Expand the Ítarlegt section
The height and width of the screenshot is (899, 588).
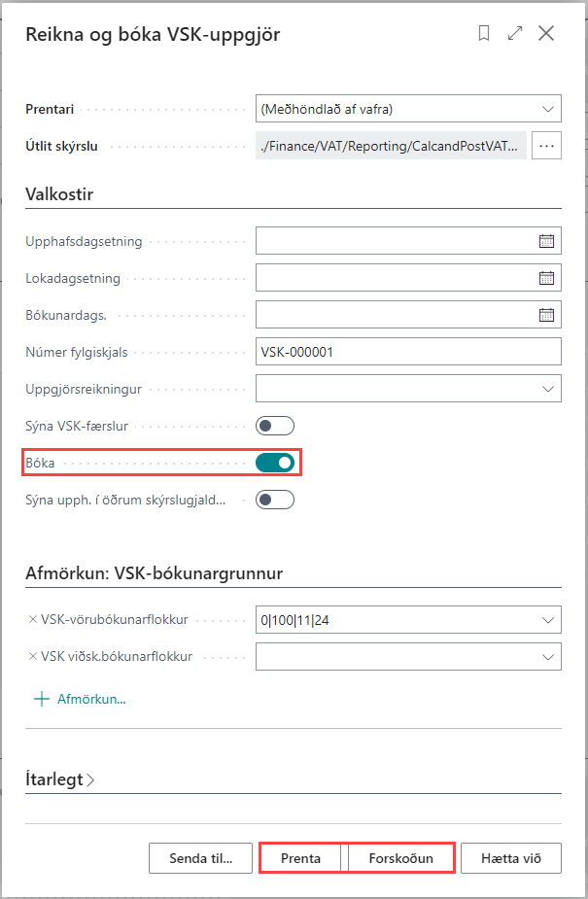60,779
